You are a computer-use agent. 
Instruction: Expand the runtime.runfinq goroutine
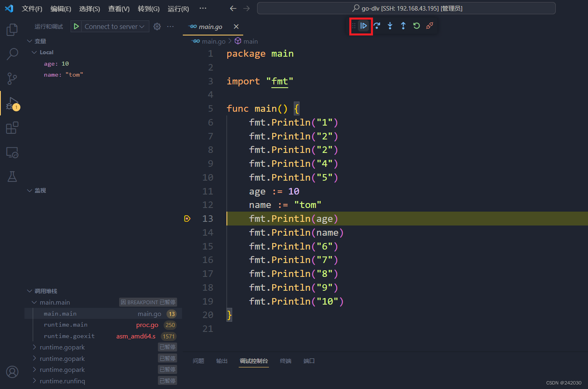pyautogui.click(x=34, y=381)
